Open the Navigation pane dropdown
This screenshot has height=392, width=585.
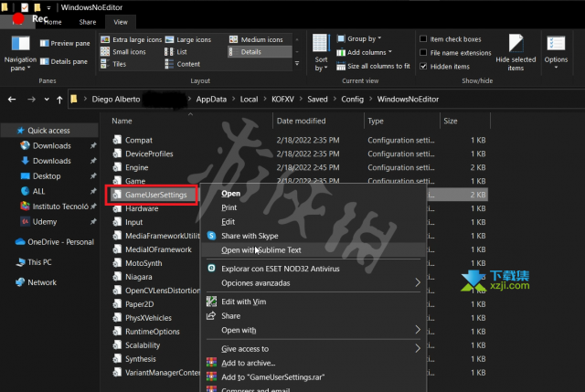pyautogui.click(x=20, y=53)
